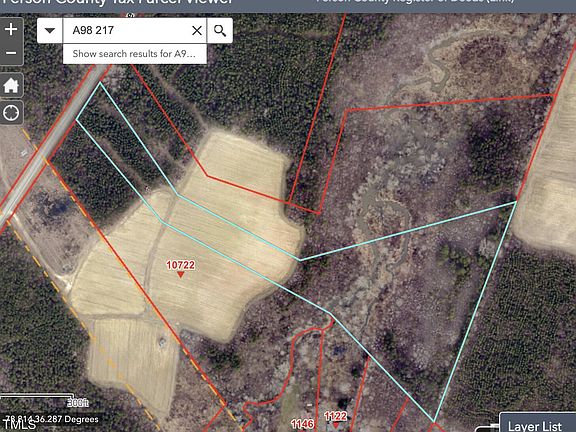576x432 pixels.
Task: Open the search source dropdown arrow
Action: tap(50, 30)
